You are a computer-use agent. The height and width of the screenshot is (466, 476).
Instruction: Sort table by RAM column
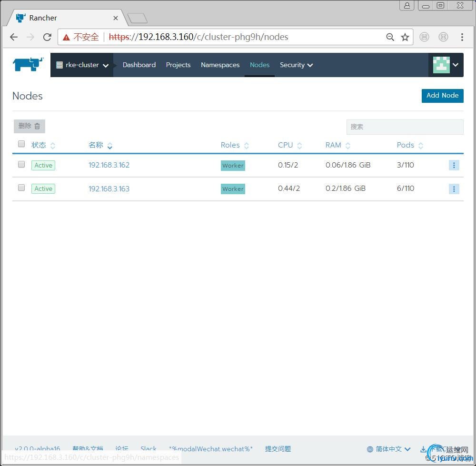pos(338,145)
